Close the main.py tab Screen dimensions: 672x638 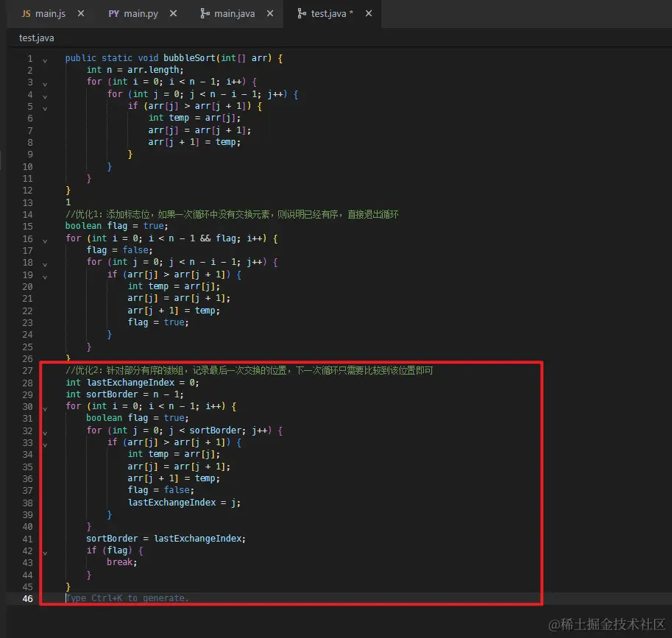click(x=173, y=14)
